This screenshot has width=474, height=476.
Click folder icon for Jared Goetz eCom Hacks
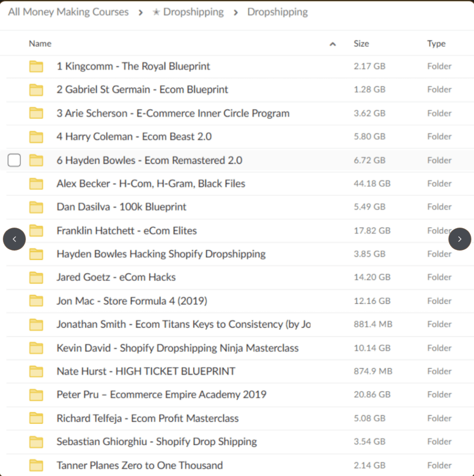(x=36, y=278)
